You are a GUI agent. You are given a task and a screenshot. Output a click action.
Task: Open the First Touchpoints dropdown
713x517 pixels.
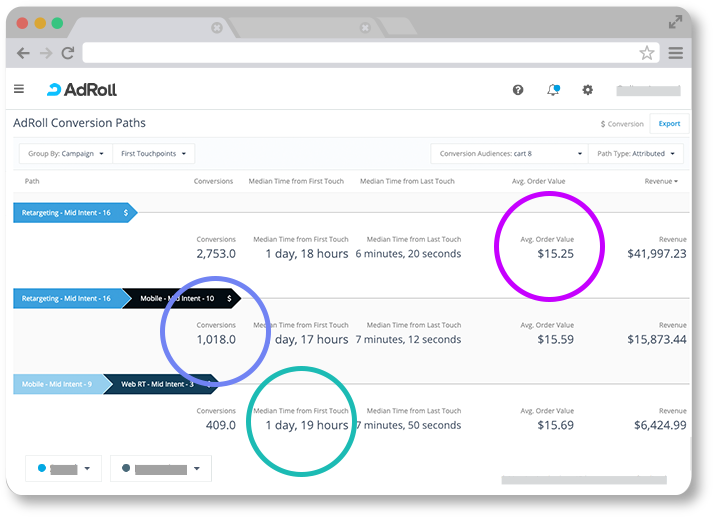154,154
